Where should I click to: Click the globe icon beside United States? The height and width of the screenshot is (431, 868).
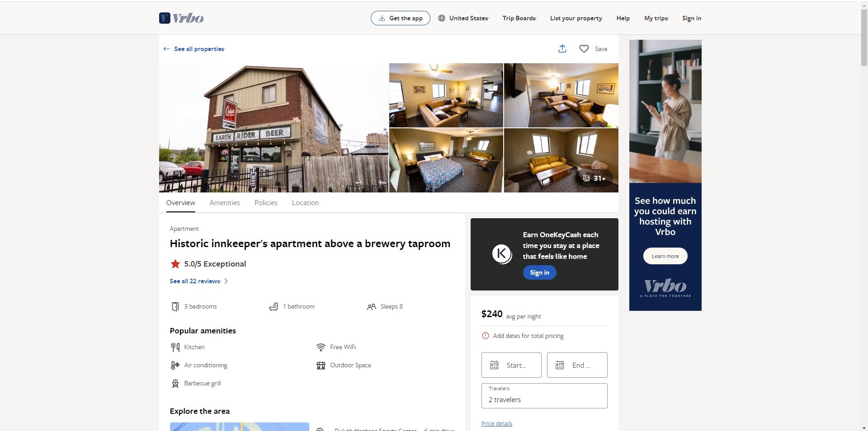point(442,18)
